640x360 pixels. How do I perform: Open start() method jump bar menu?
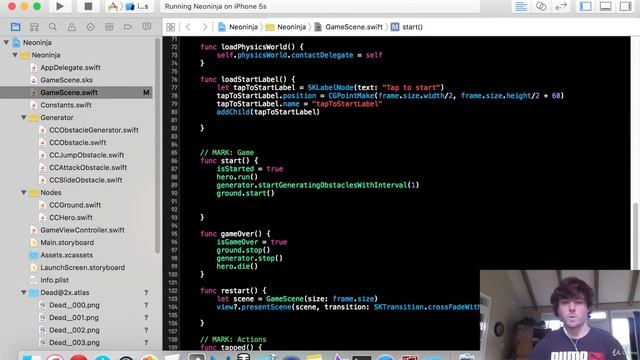point(407,27)
